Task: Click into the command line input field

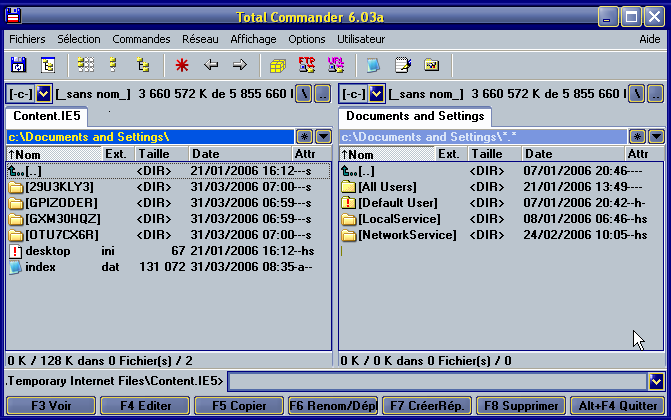Action: point(437,381)
